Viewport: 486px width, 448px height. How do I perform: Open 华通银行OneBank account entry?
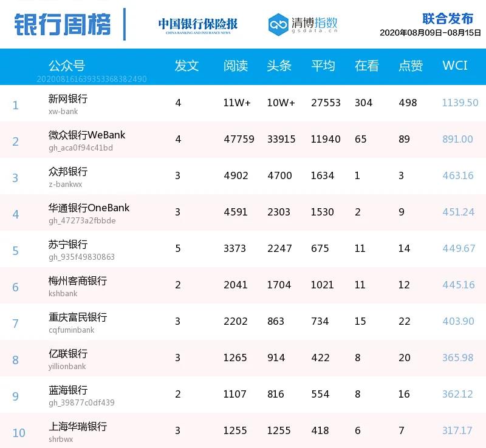click(89, 208)
